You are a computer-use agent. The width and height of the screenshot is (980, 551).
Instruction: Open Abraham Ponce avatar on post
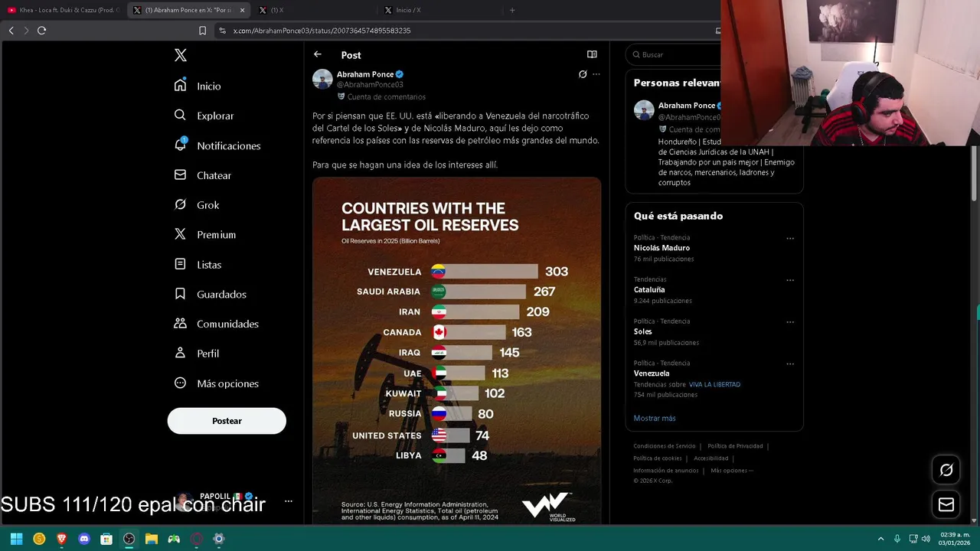322,79
